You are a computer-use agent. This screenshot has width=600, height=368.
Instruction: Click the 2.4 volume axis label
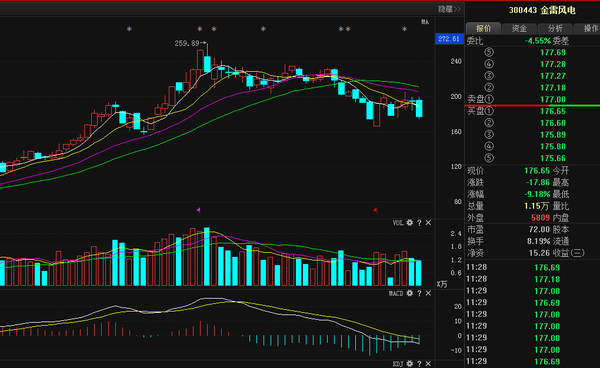[x=456, y=233]
